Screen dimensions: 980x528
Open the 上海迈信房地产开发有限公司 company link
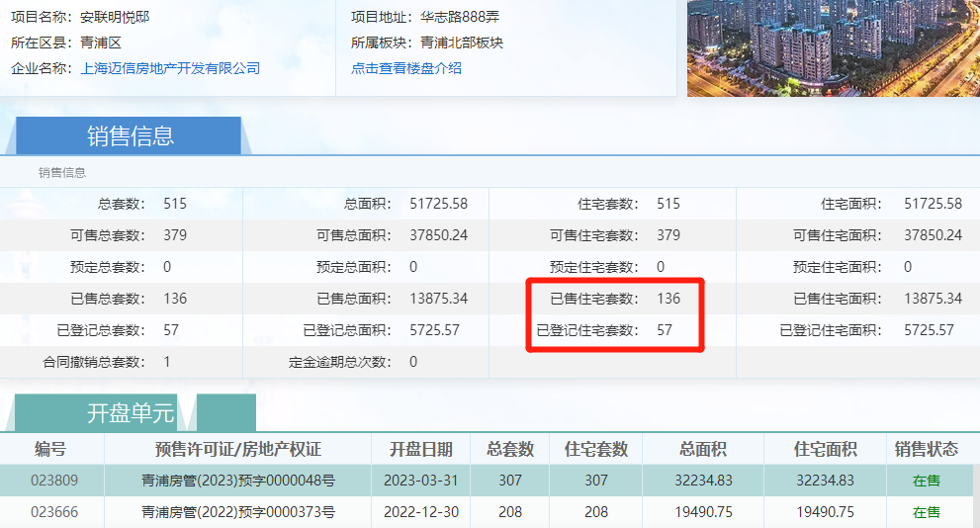[170, 68]
